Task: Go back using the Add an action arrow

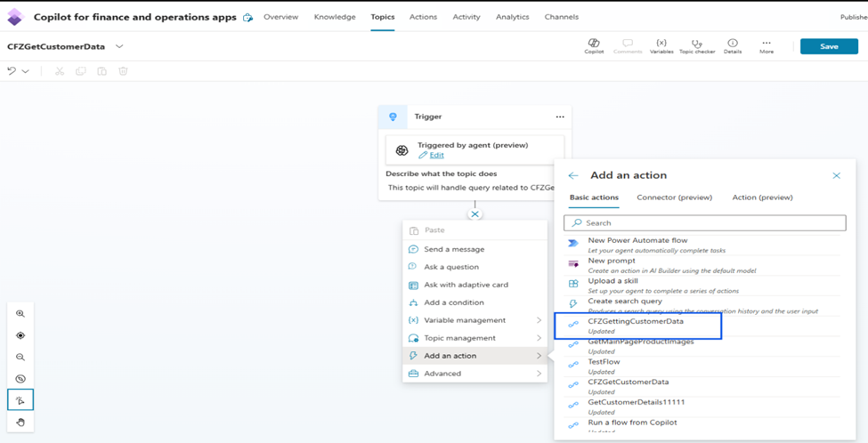Action: (x=573, y=175)
